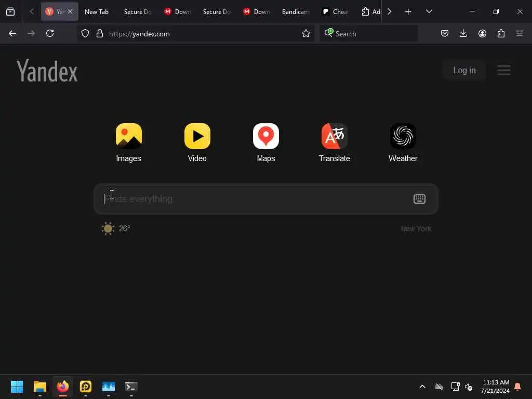This screenshot has height=399, width=532.
Task: Open clock showing 11:13 AM
Action: click(495, 387)
